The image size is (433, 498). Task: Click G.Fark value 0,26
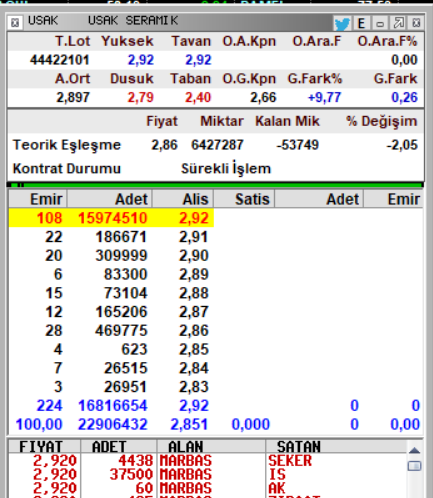click(404, 98)
